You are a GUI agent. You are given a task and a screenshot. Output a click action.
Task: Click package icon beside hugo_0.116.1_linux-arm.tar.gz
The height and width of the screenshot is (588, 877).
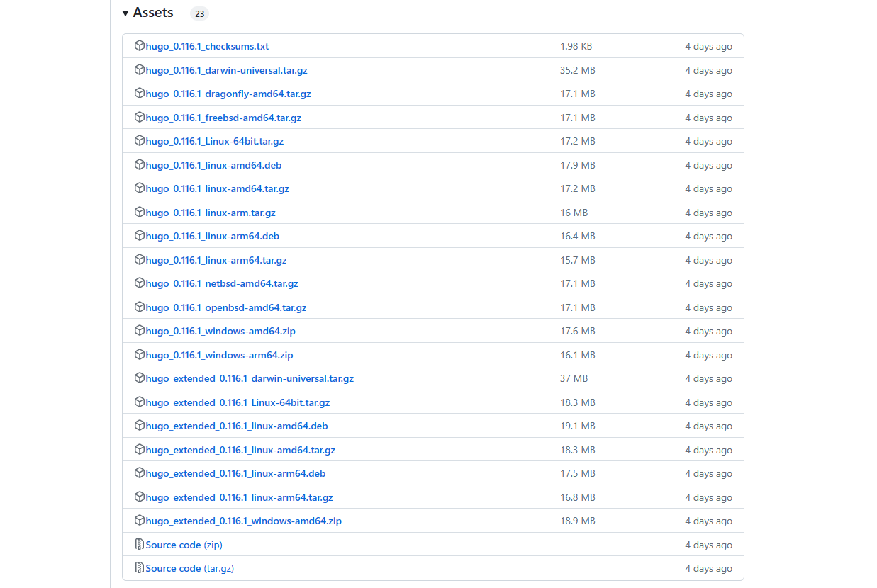[140, 213]
